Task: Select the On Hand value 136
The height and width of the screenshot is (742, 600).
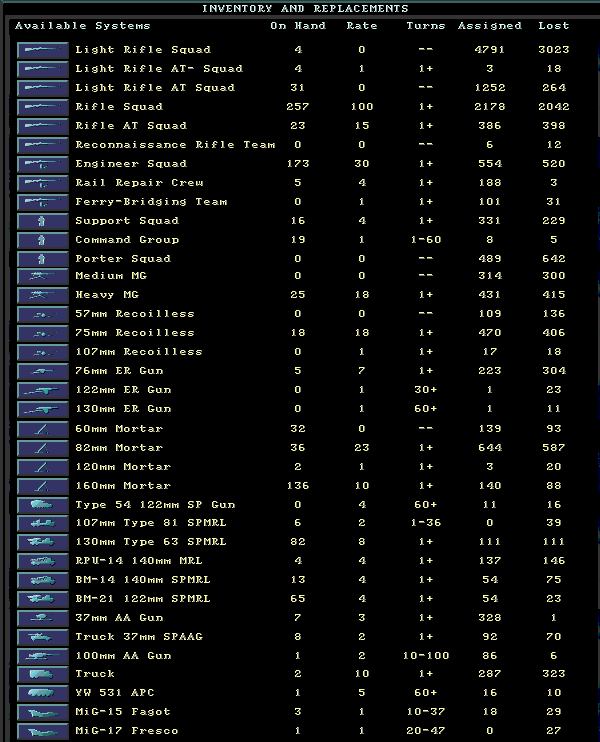Action: coord(298,486)
